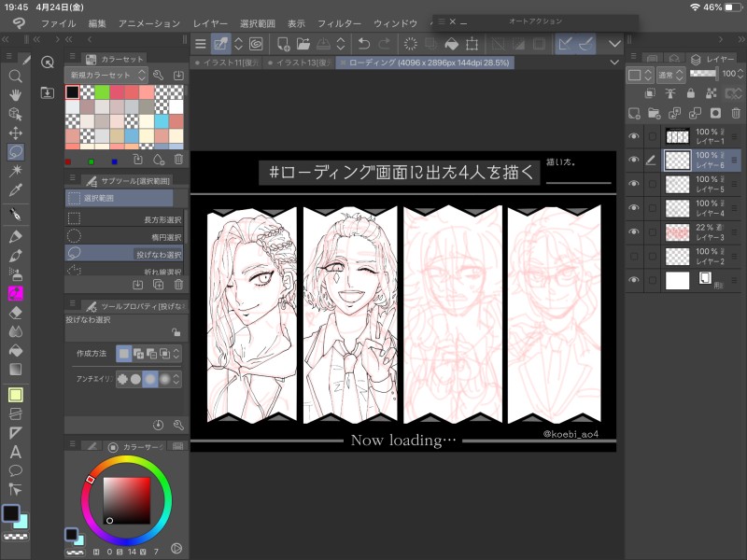Open the ファイル menu
Viewport: 747px width, 560px height.
click(x=58, y=23)
